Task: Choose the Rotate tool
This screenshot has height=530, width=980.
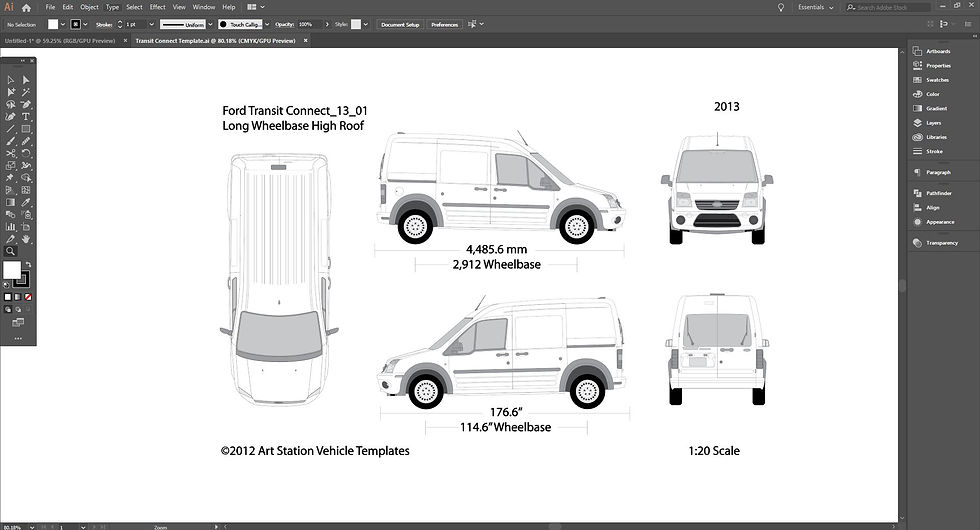Action: [26, 153]
